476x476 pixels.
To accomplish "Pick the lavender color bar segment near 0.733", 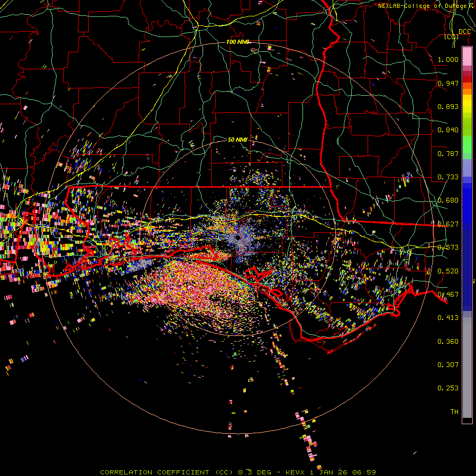I will (467, 168).
